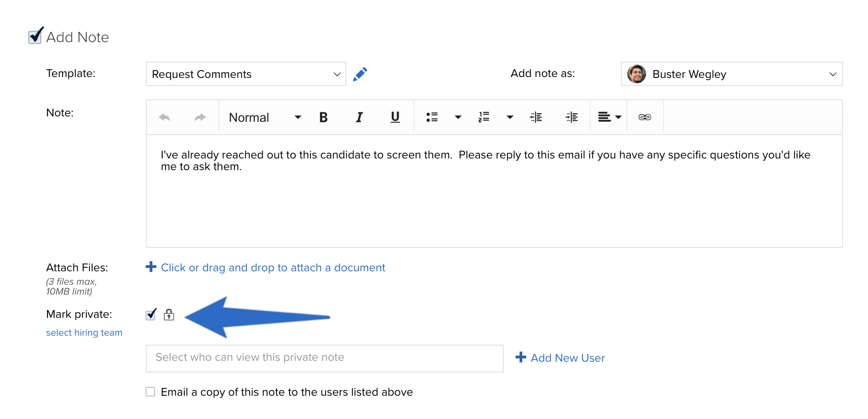868x419 pixels.
Task: Insert a hyperlink with the link icon
Action: click(x=645, y=117)
